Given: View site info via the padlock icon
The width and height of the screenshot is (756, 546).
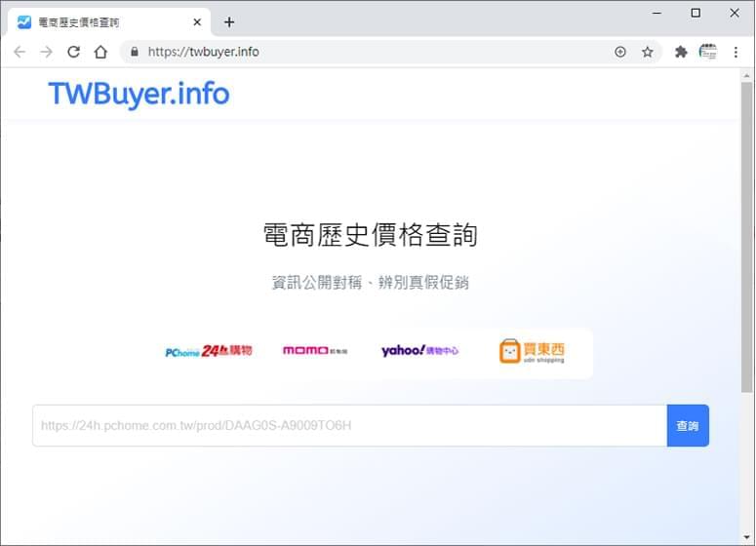Looking at the screenshot, I should pos(135,52).
